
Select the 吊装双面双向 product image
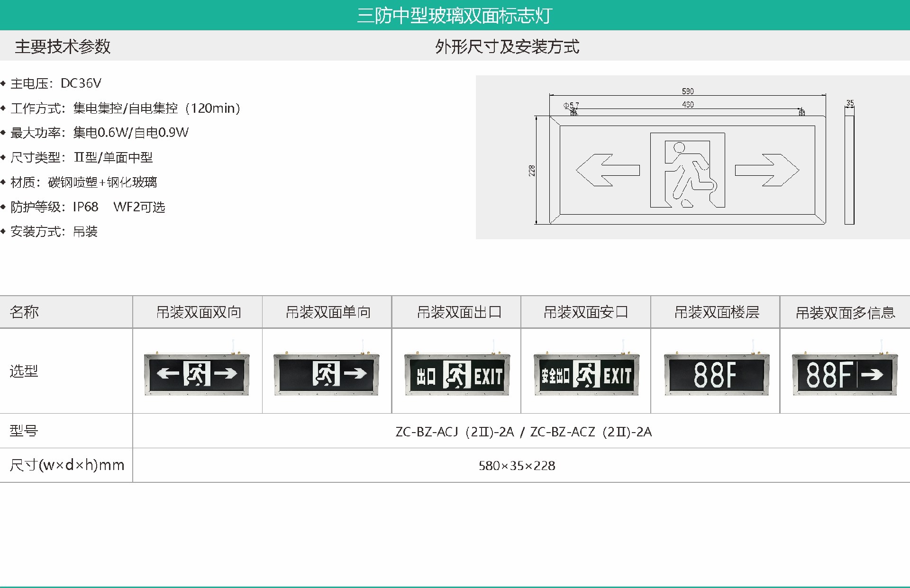(197, 373)
